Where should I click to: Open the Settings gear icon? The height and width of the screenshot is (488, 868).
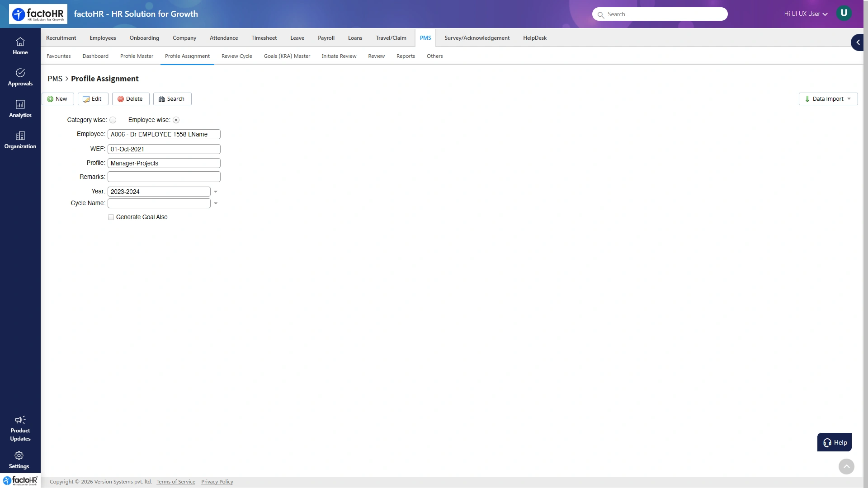point(19,455)
